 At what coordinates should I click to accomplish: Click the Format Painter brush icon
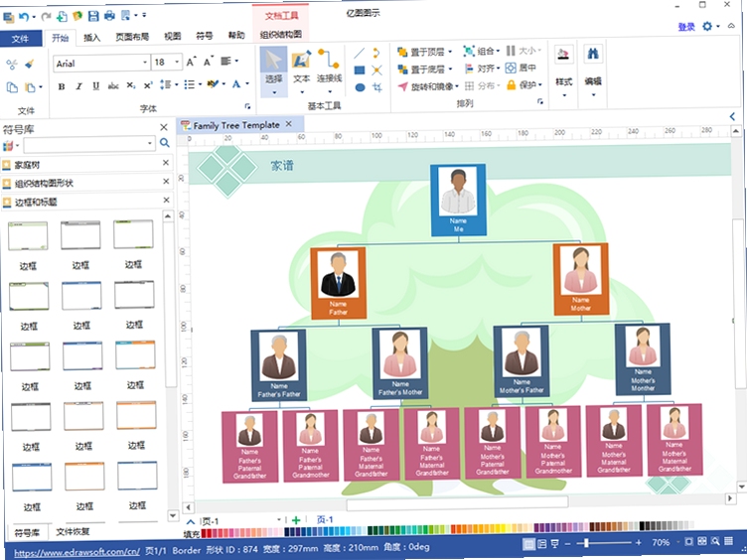[30, 64]
